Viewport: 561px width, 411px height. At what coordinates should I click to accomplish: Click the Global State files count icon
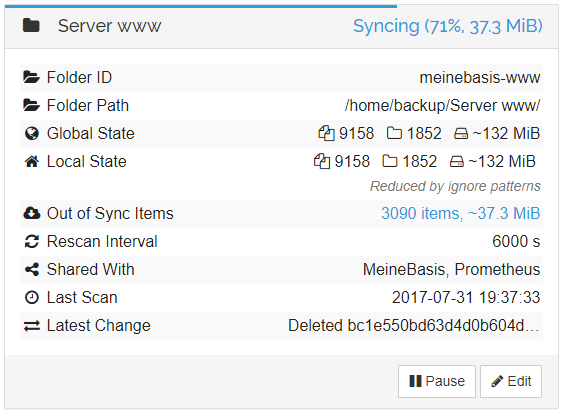326,133
